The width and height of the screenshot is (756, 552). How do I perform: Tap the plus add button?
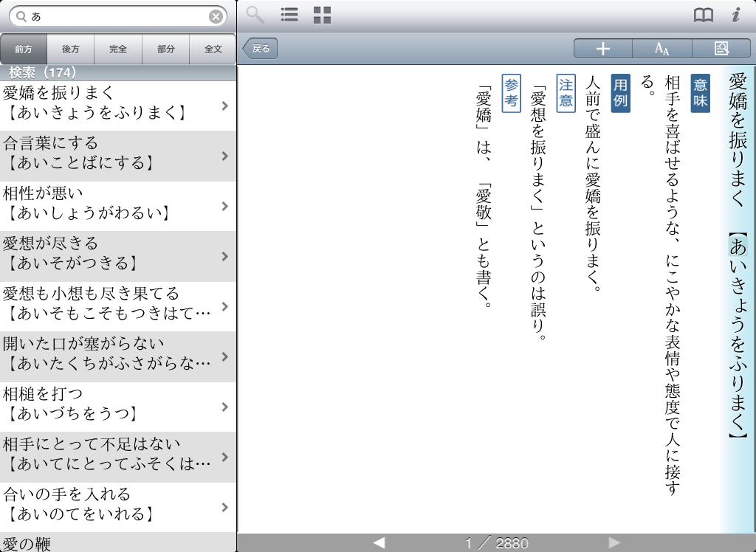(603, 49)
